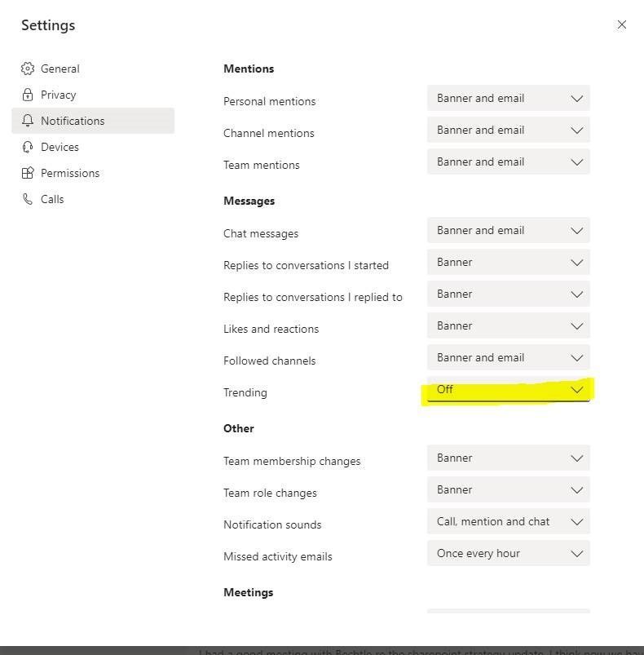Open the Team membership changes dropdown
The image size is (644, 655).
(509, 458)
